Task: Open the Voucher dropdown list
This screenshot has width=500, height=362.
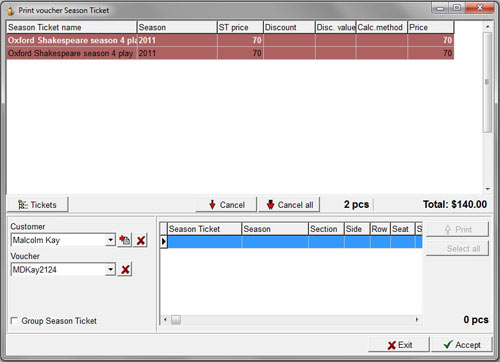Action: [x=111, y=269]
